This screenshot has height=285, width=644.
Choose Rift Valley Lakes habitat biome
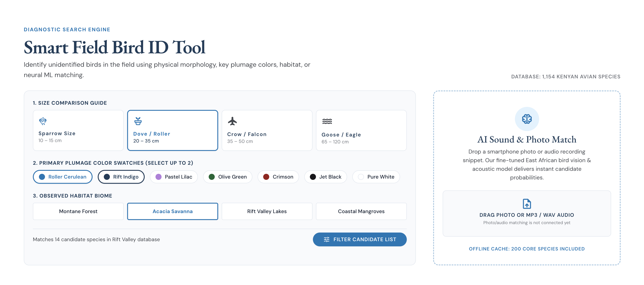pyautogui.click(x=267, y=211)
